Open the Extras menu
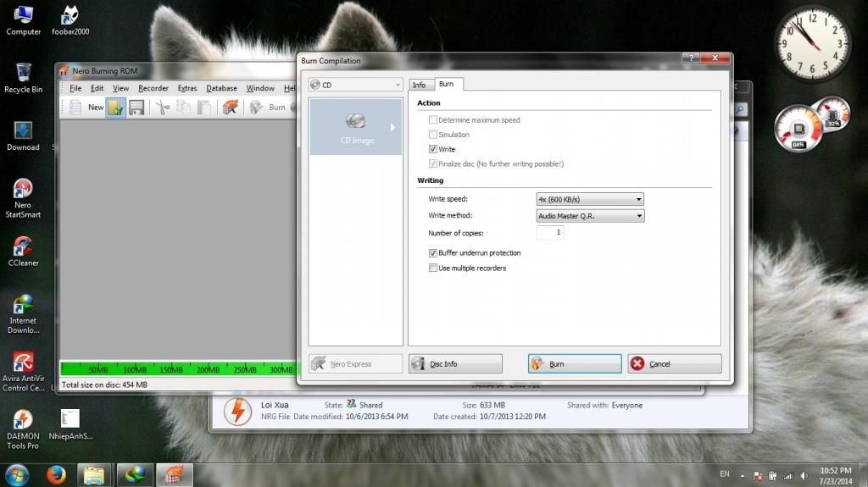Screen dimensions: 868x487 point(187,89)
